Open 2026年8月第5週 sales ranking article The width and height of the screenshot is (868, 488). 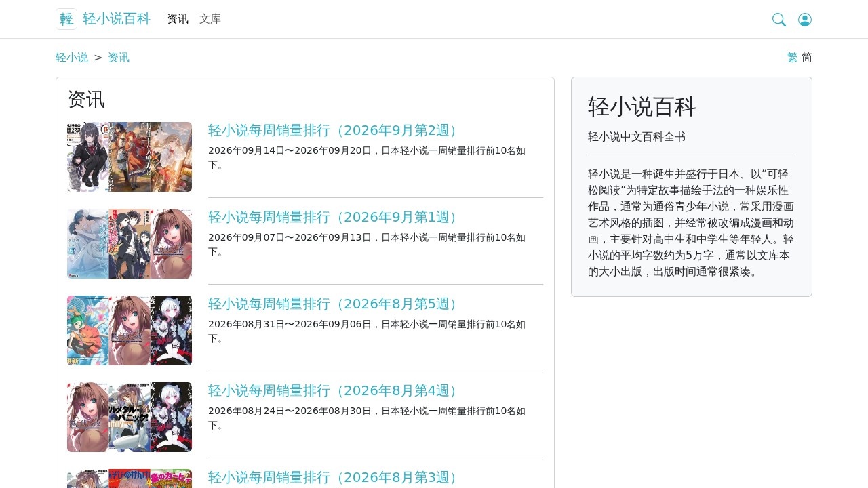point(336,304)
